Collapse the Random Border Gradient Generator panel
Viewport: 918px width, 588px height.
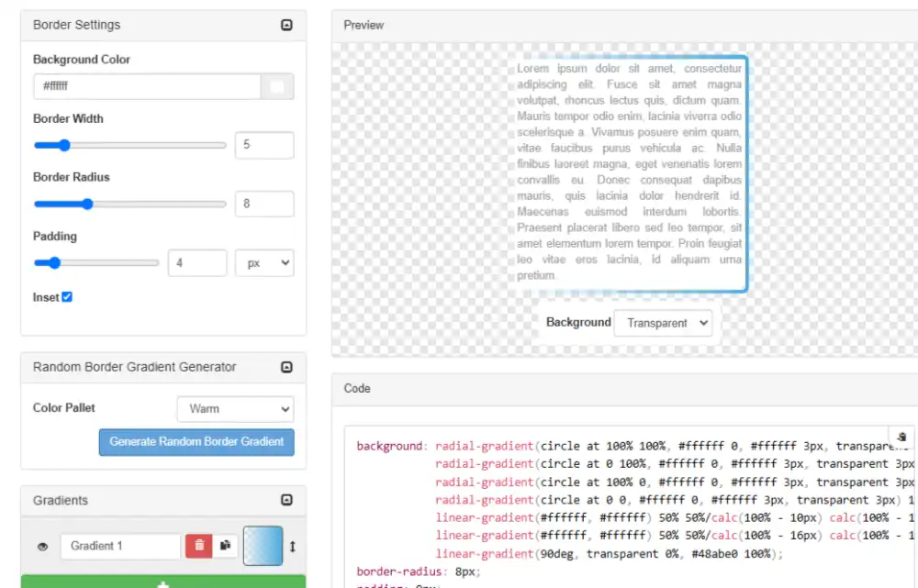[x=286, y=367]
